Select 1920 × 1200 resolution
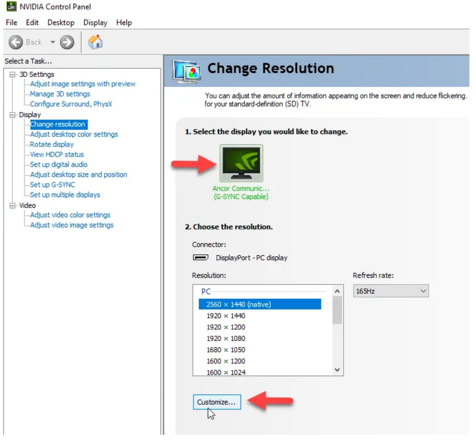Screen dimensions: 476x448 [226, 327]
